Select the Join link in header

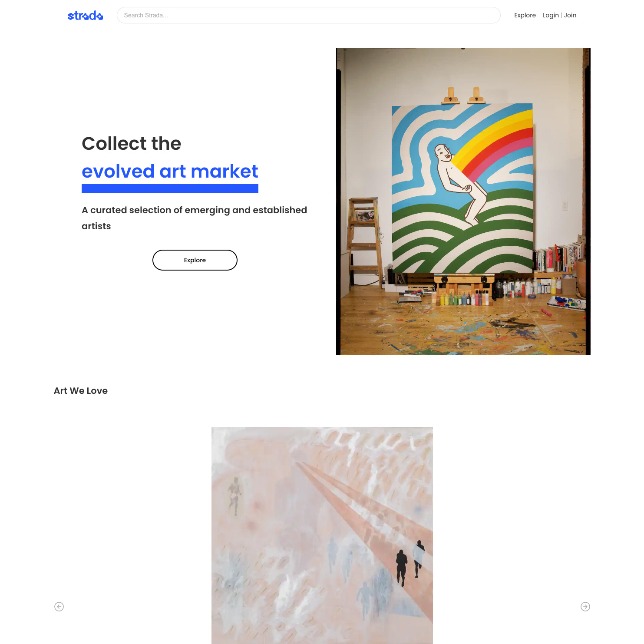(570, 15)
